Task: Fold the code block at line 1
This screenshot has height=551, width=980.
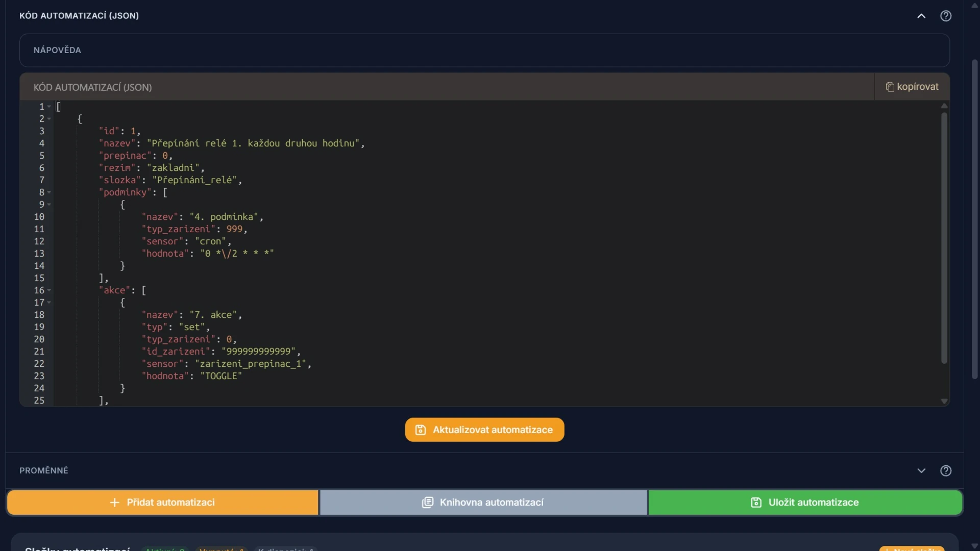Action: [x=49, y=107]
